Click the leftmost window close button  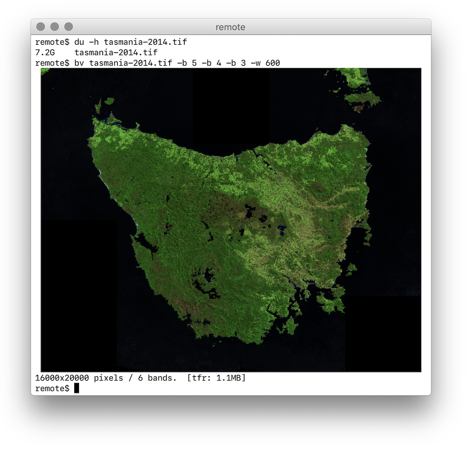40,27
